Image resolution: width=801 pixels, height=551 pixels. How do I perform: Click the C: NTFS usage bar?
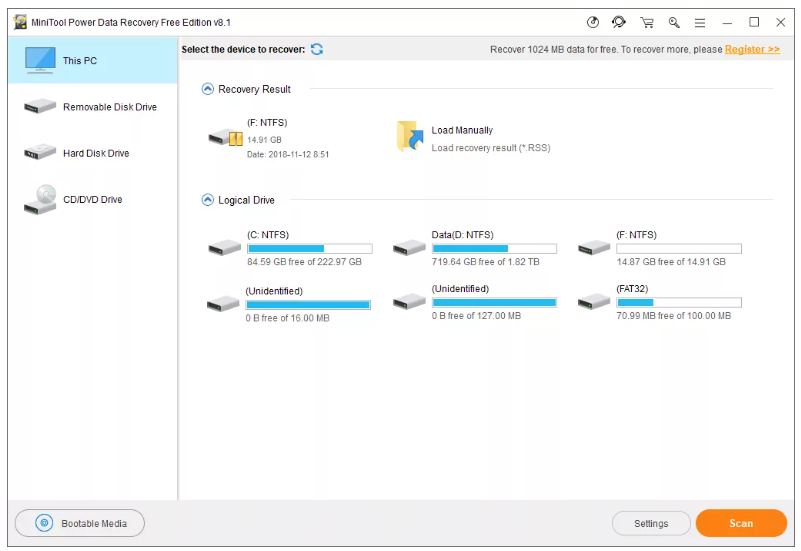(310, 249)
